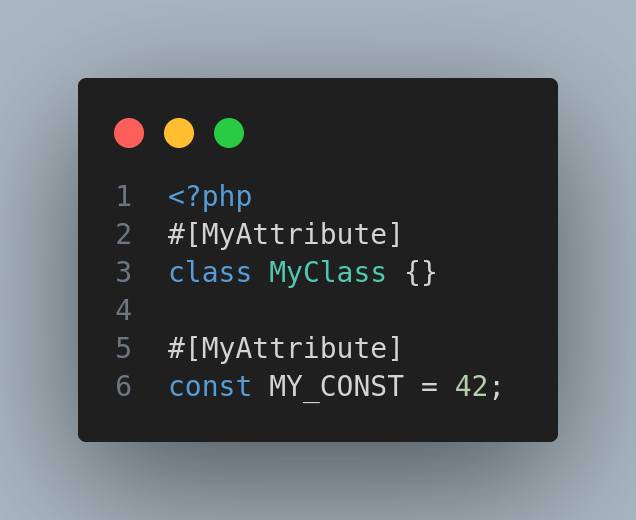The image size is (636, 520).
Task: Select line number 2 in gutter
Action: (123, 235)
